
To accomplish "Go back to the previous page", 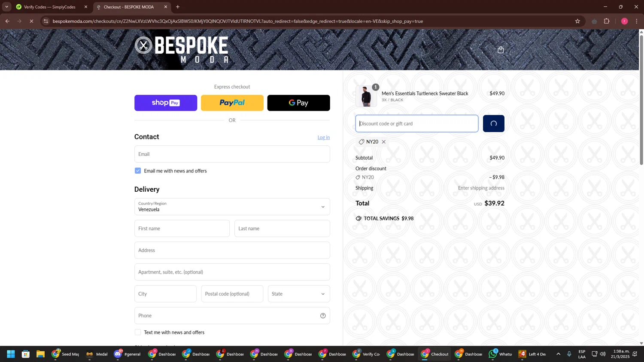I will 7,21.
